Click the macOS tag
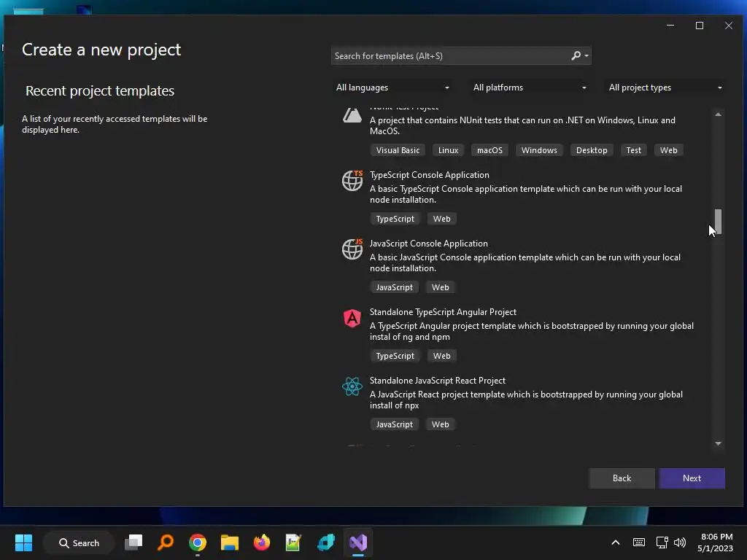Image resolution: width=747 pixels, height=560 pixels. pos(489,150)
